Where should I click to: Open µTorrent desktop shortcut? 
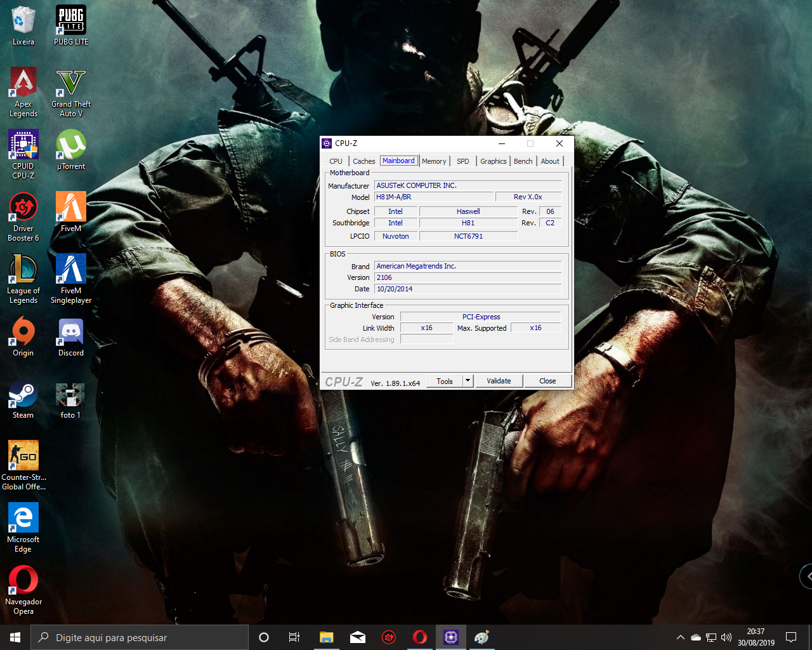coord(71,150)
